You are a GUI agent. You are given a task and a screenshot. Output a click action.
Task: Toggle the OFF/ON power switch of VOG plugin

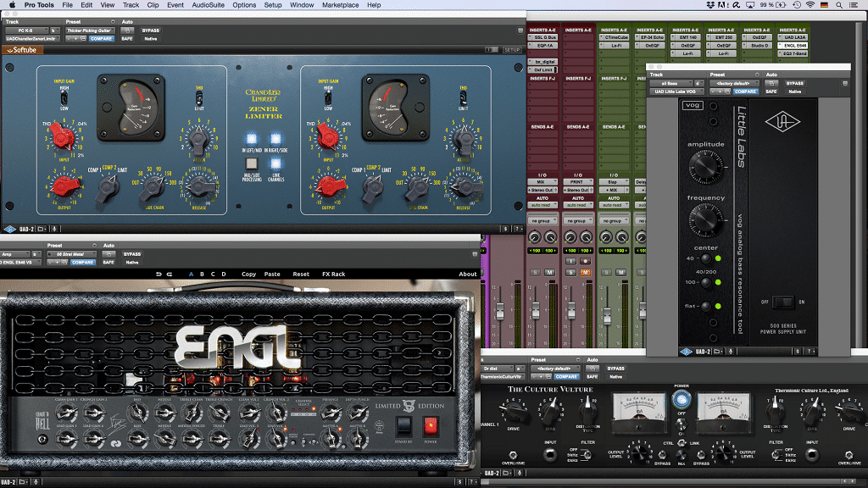tap(782, 302)
